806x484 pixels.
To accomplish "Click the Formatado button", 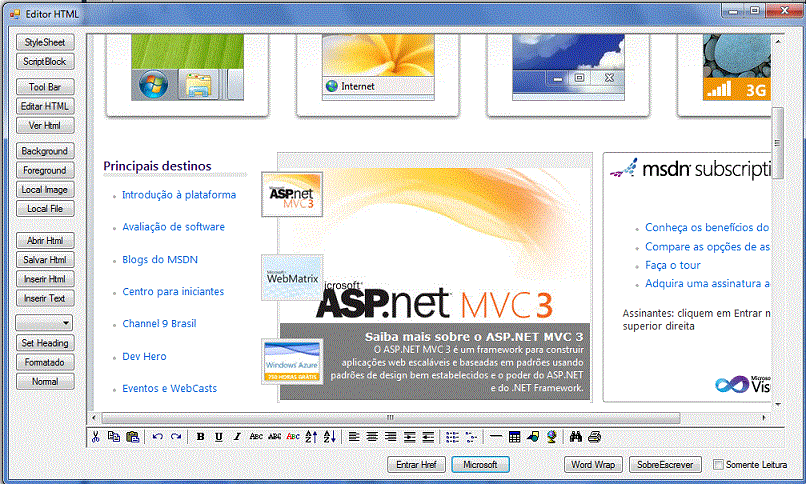I will [x=45, y=362].
